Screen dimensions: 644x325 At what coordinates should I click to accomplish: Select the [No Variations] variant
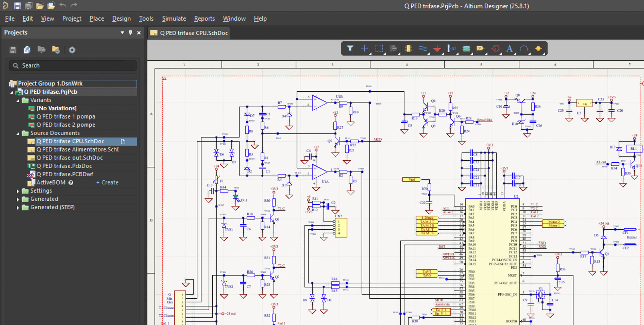pos(57,108)
